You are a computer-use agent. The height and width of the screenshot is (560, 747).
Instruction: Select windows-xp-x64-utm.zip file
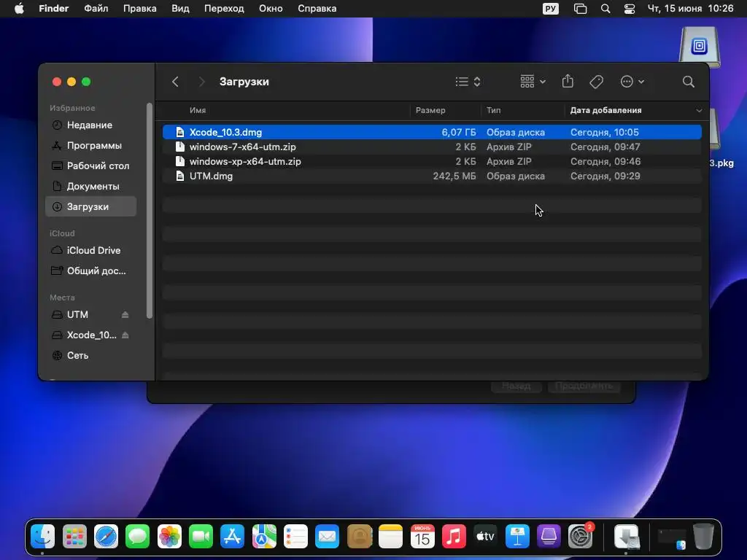click(432, 161)
